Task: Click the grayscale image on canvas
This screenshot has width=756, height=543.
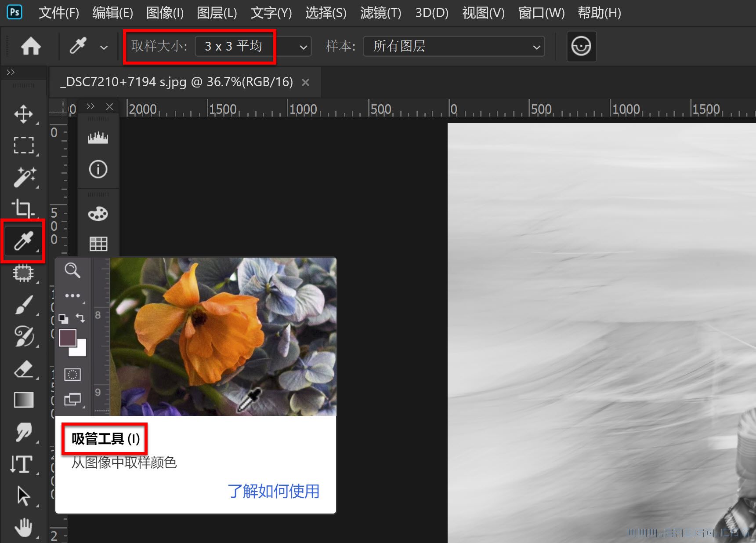Action: (601, 333)
